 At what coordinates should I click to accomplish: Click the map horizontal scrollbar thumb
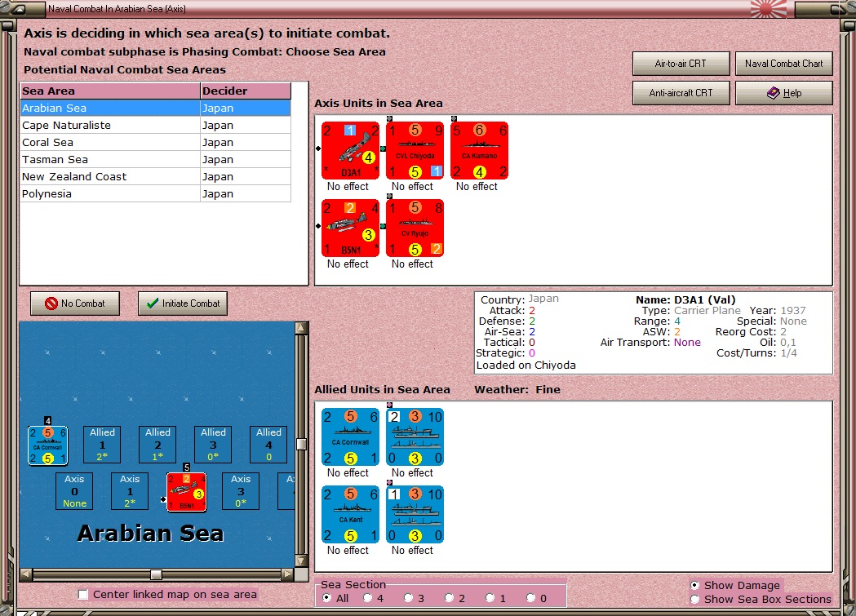(156, 574)
